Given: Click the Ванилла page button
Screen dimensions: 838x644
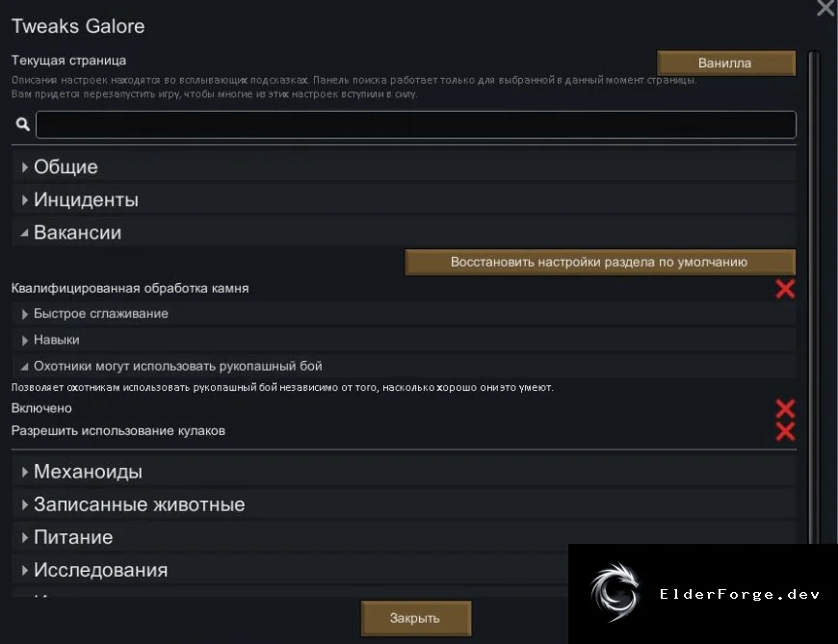Looking at the screenshot, I should pos(725,63).
